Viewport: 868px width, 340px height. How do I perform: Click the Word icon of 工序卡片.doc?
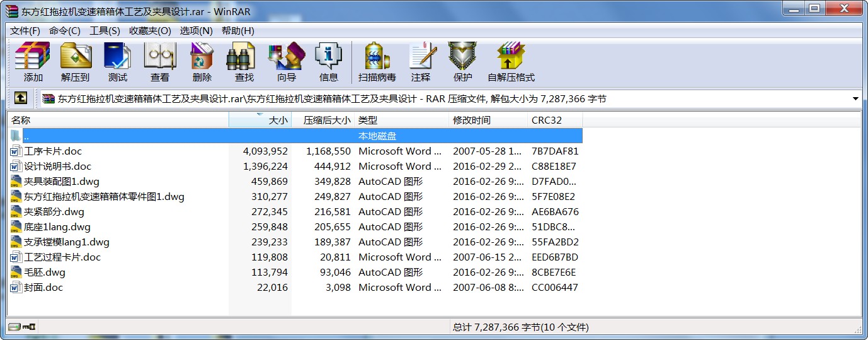(x=16, y=151)
